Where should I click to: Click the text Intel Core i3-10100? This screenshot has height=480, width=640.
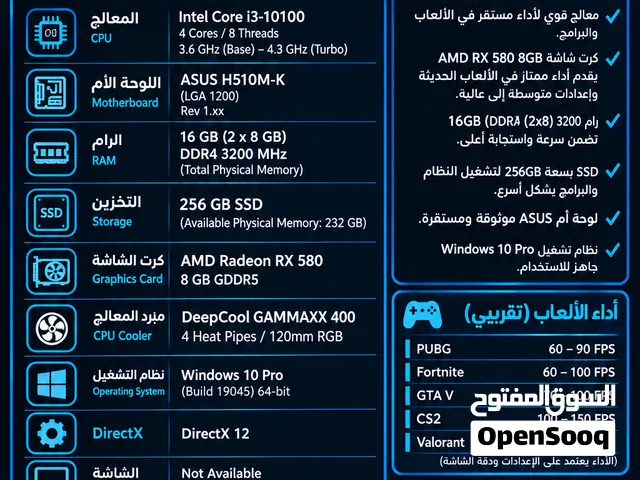coord(242,17)
